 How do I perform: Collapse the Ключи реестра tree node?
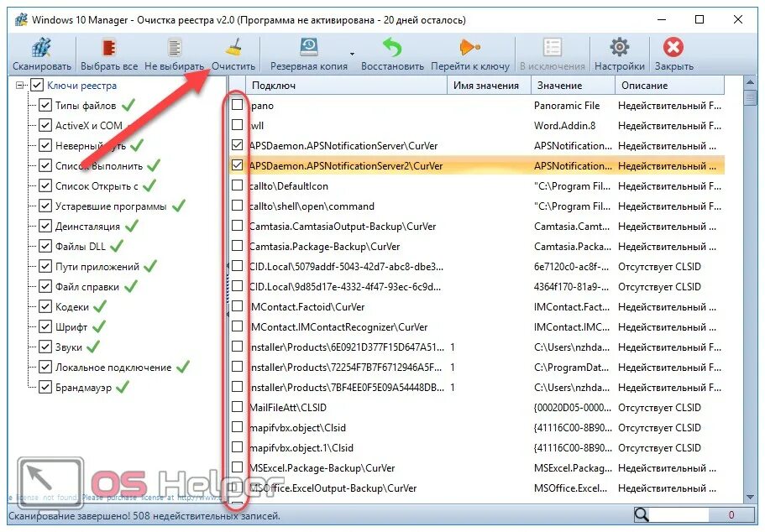point(20,86)
